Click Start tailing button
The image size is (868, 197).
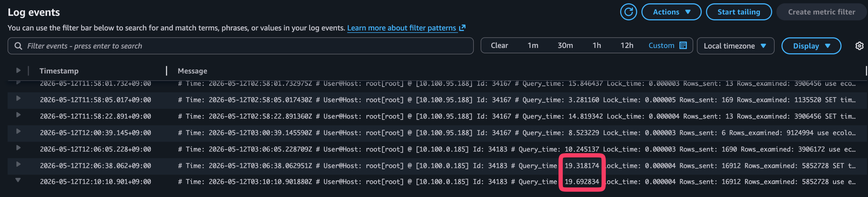(x=739, y=12)
